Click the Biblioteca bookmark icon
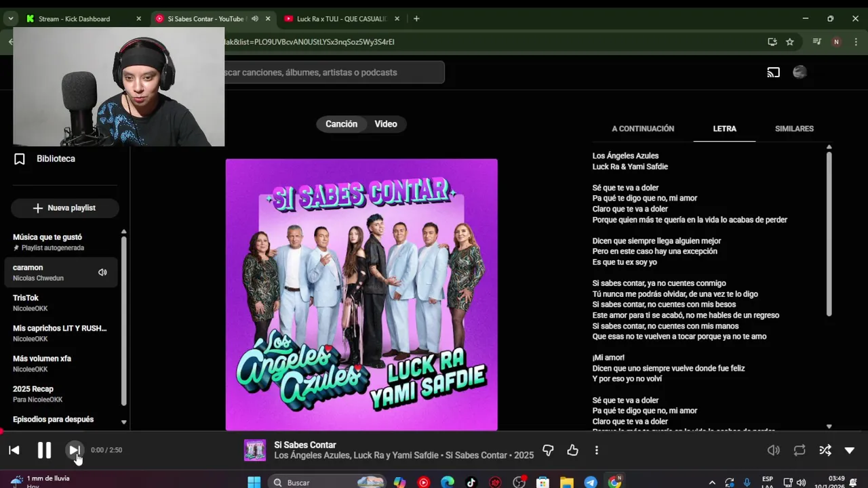868x488 pixels. click(20, 159)
